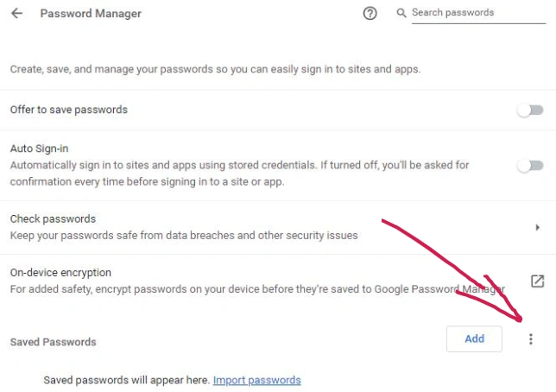Click the encrypt passwords description text
Viewport: 556px width, 392px height.
pos(257,289)
